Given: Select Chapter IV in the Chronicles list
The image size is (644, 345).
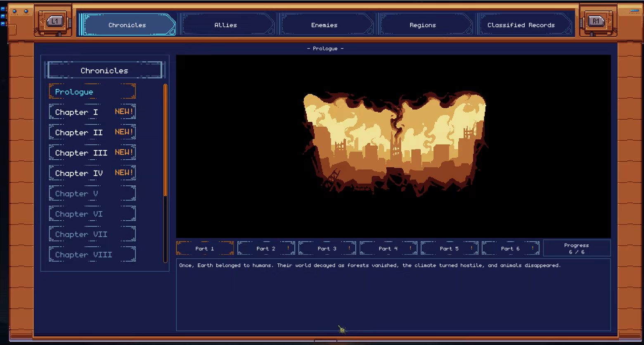Looking at the screenshot, I should coord(92,173).
